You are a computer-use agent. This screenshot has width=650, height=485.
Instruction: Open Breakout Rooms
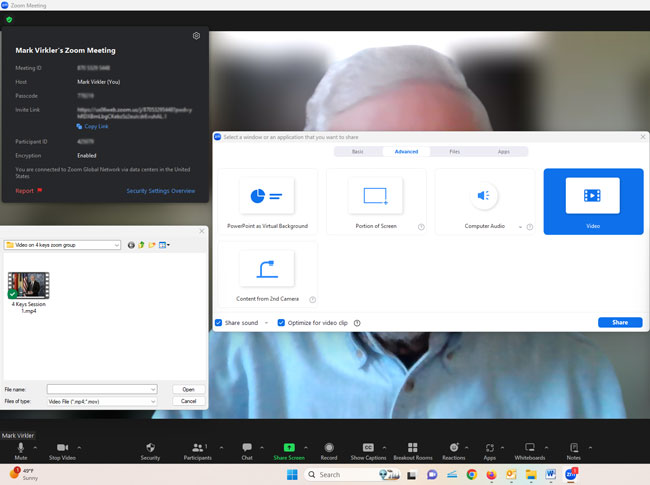(411, 447)
